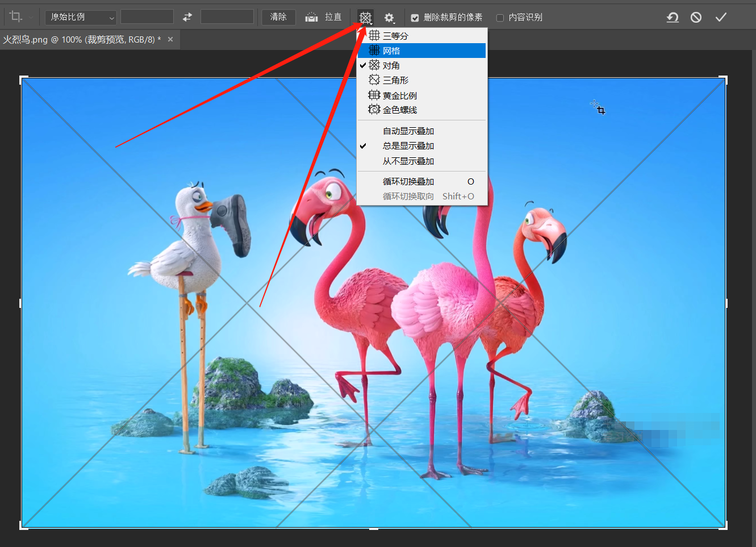Uncheck 删除裁剪的像素 checkbox
The height and width of the screenshot is (547, 756).
click(415, 18)
